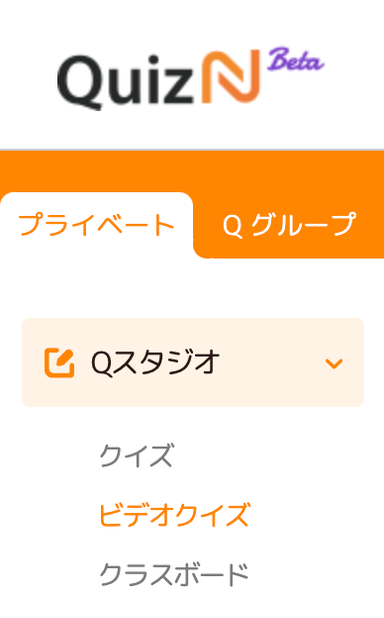
Task: Go to Quiz list via クイズ
Action: (x=136, y=455)
